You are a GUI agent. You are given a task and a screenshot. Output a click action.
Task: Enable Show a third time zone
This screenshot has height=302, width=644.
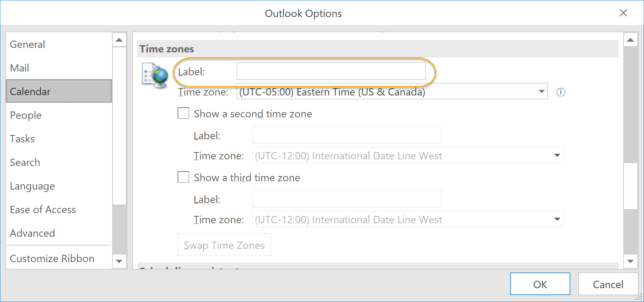183,177
